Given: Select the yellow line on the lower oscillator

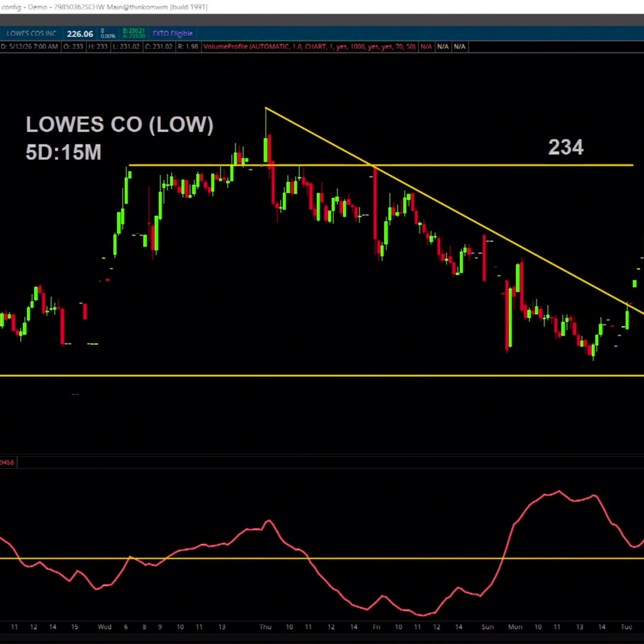Looking at the screenshot, I should point(322,558).
